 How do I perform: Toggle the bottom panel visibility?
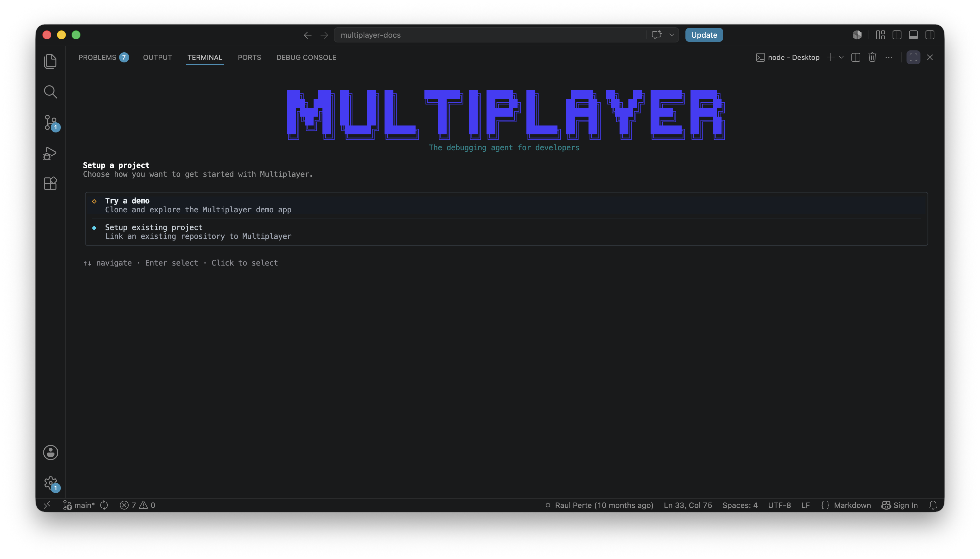tap(913, 35)
